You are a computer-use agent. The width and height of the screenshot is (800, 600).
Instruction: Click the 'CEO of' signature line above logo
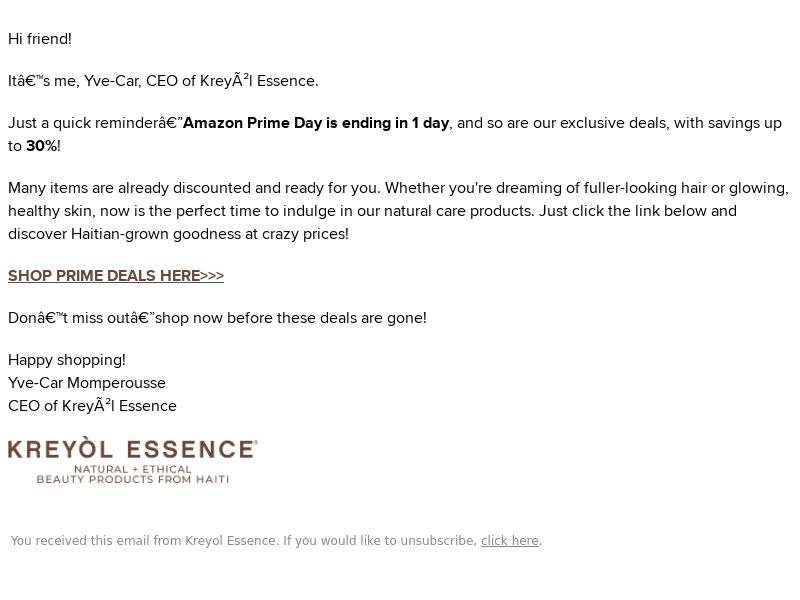coord(92,406)
